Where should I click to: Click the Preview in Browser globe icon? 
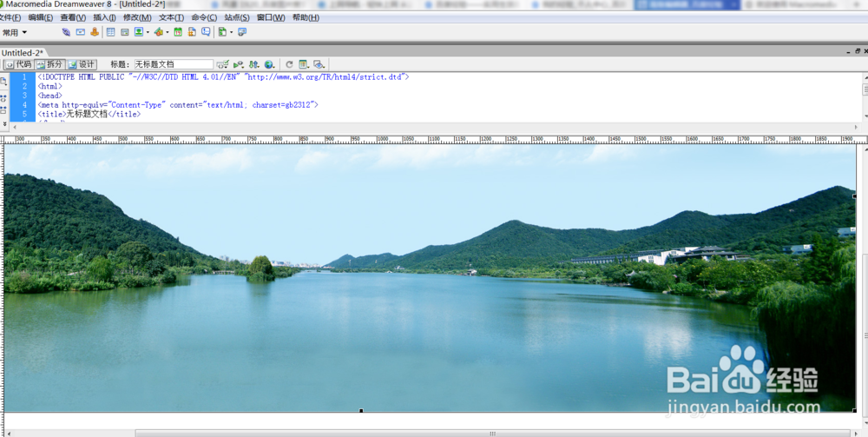click(x=270, y=64)
